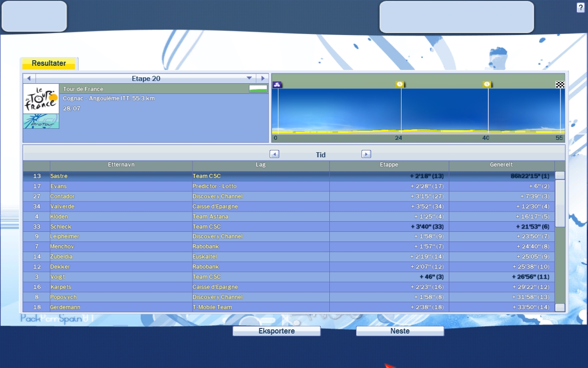Click the Neste button

point(400,331)
